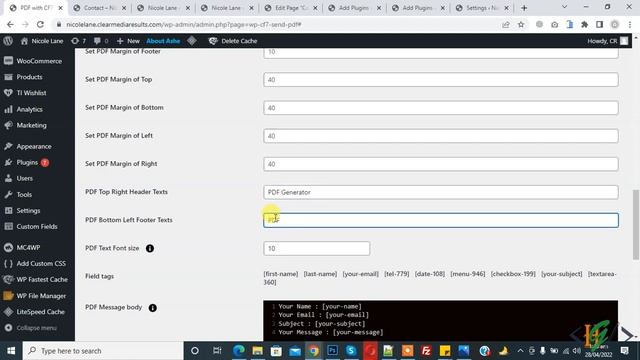
Task: Switch to the Contact browser tab
Action: (100, 8)
